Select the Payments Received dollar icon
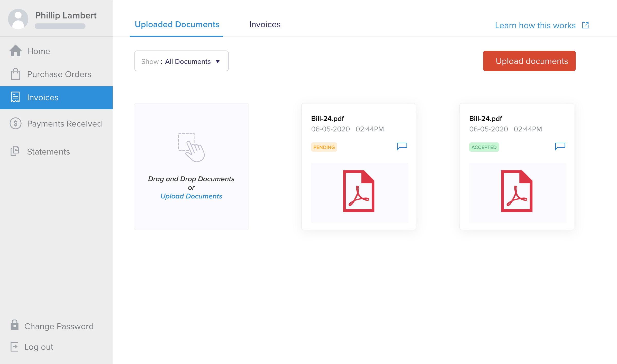The image size is (617, 364). 16,124
